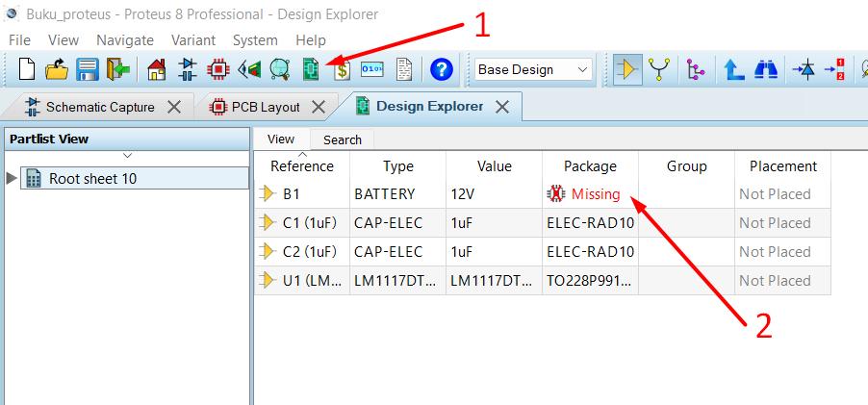Click the New Project icon
Image resolution: width=868 pixels, height=405 pixels.
[x=27, y=69]
